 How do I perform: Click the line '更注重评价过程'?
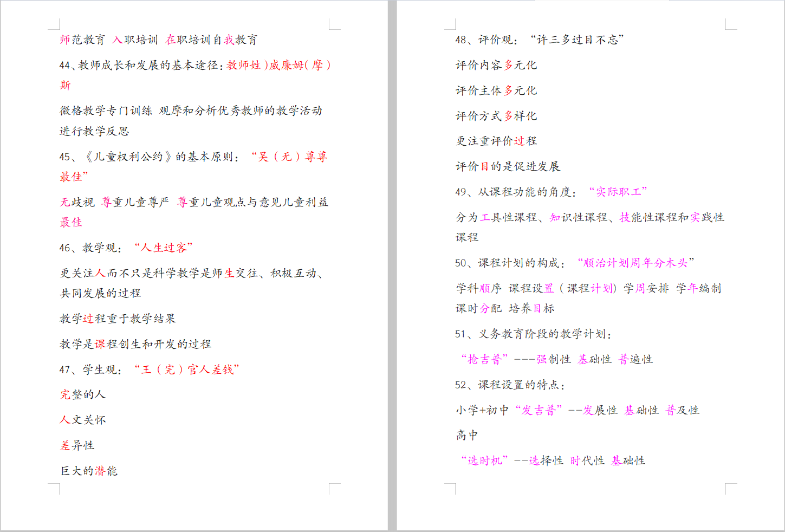(x=496, y=141)
